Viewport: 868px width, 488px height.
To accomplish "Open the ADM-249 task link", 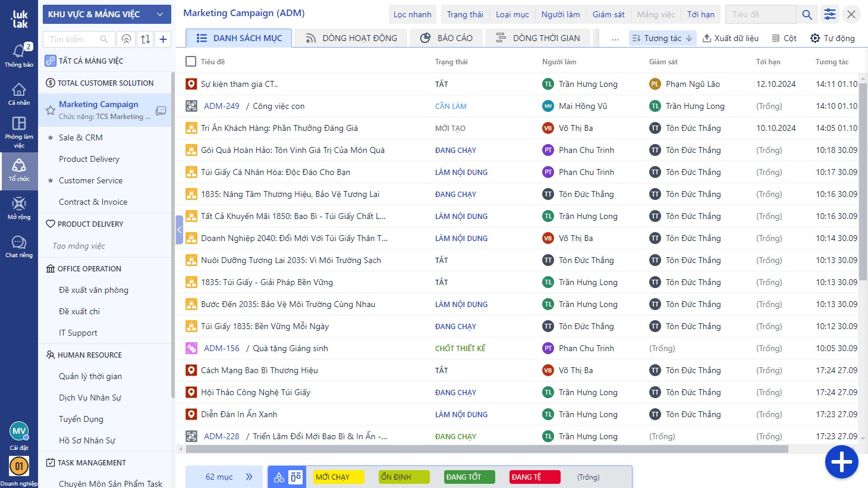I will coord(221,106).
